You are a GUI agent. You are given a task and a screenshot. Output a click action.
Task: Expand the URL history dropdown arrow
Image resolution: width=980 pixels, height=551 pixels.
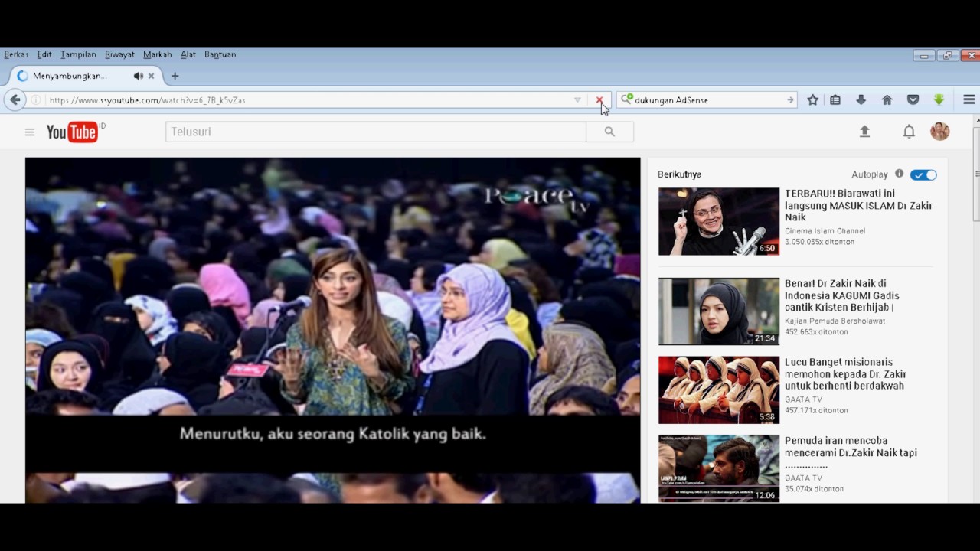pos(577,99)
